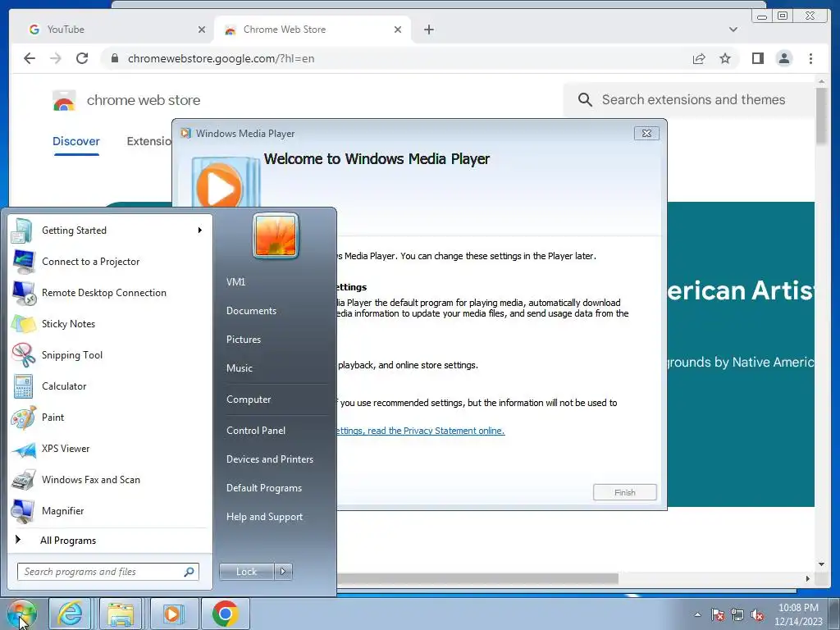Open Devices and Printers

pos(270,459)
